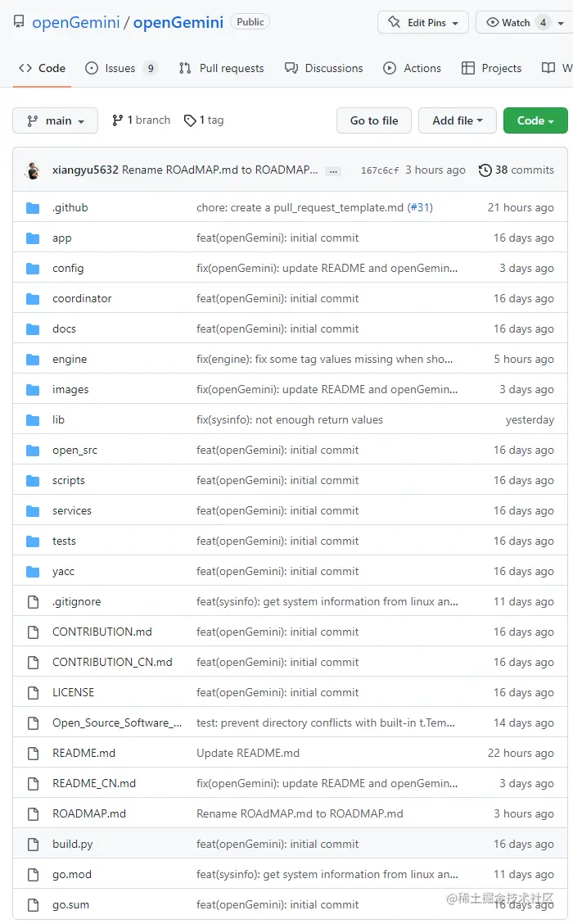Open the openGemini organization link
The image size is (573, 924).
pyautogui.click(x=76, y=22)
